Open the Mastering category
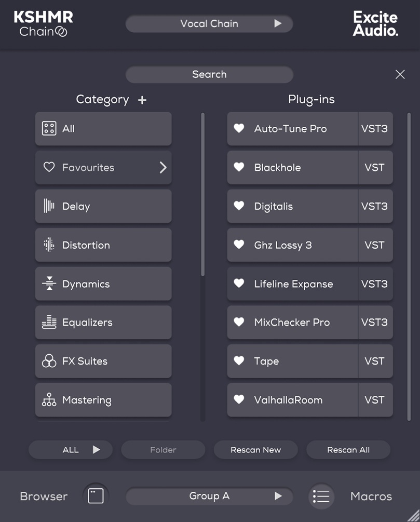Viewport: 420px width, 522px height. click(49, 400)
